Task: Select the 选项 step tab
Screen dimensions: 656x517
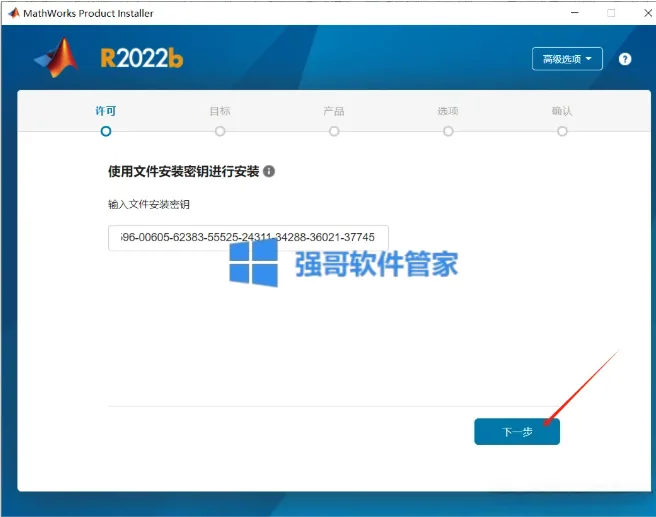Action: 448,111
